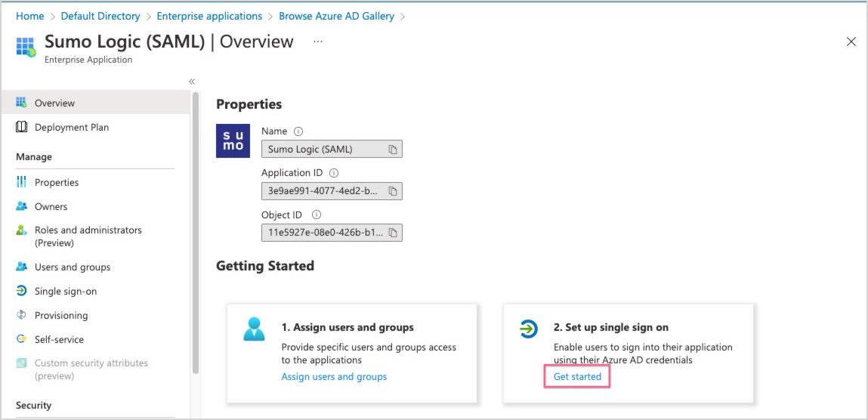Go to Users and groups page

(73, 267)
